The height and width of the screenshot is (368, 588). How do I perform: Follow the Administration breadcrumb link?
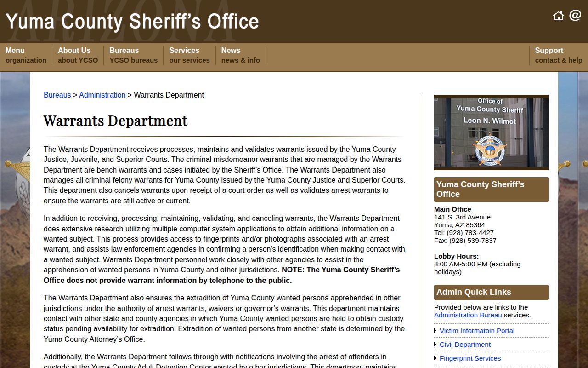(x=102, y=95)
